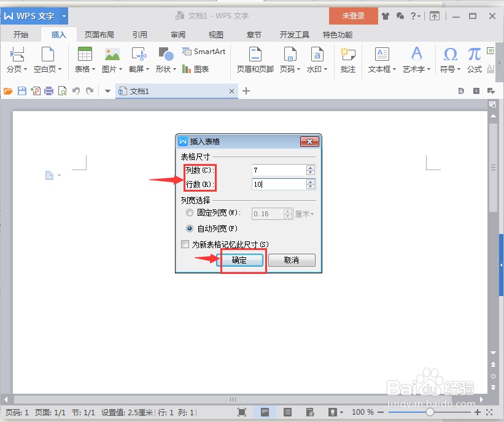Insert a chart (图表)
504x422 pixels.
195,69
